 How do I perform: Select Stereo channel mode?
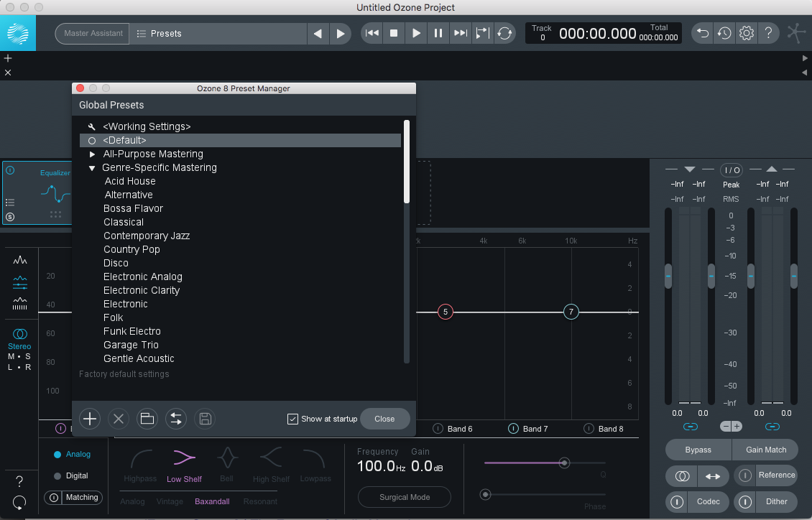[19, 338]
